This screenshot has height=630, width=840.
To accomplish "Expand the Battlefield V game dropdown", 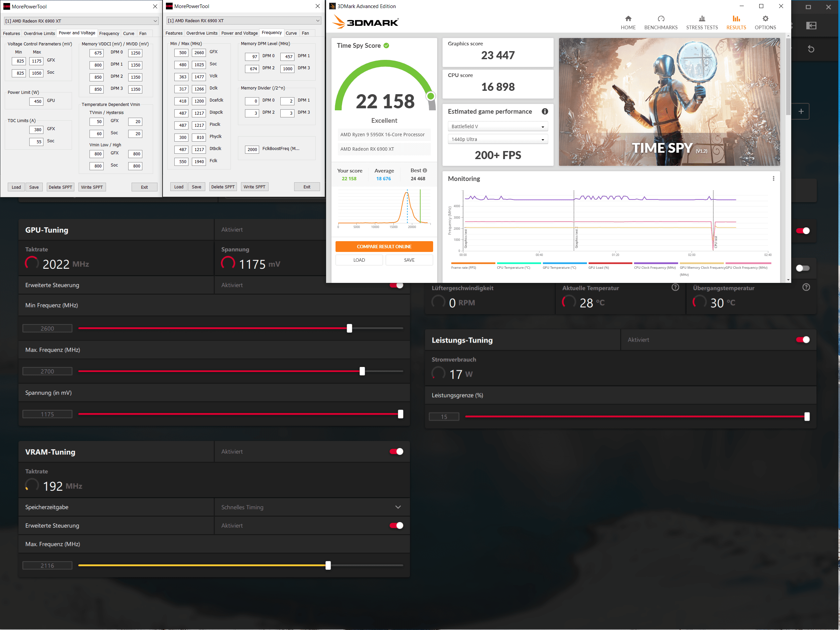I will point(497,126).
